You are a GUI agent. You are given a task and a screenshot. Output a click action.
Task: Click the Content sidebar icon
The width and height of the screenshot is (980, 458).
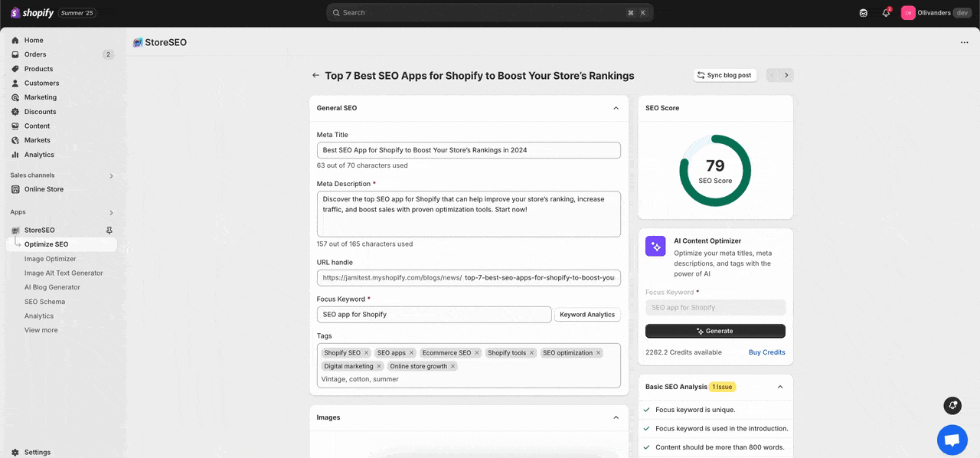tap(15, 126)
